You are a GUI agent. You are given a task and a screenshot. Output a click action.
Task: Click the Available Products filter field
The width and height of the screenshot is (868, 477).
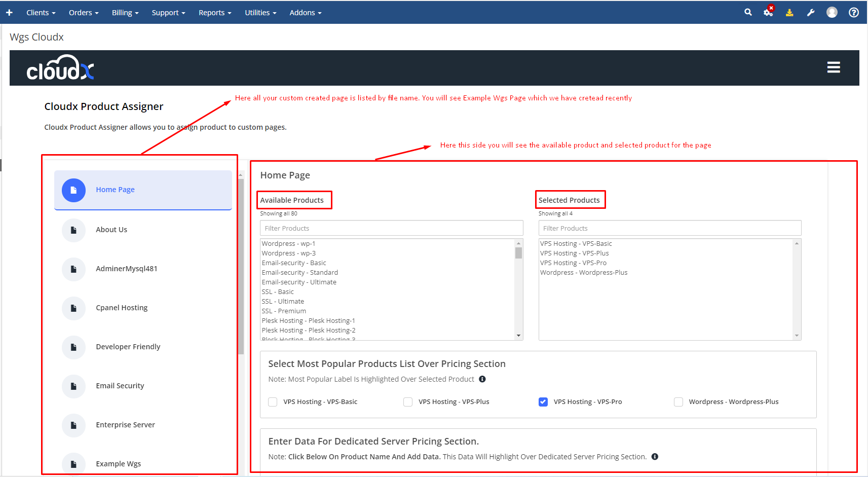point(391,228)
